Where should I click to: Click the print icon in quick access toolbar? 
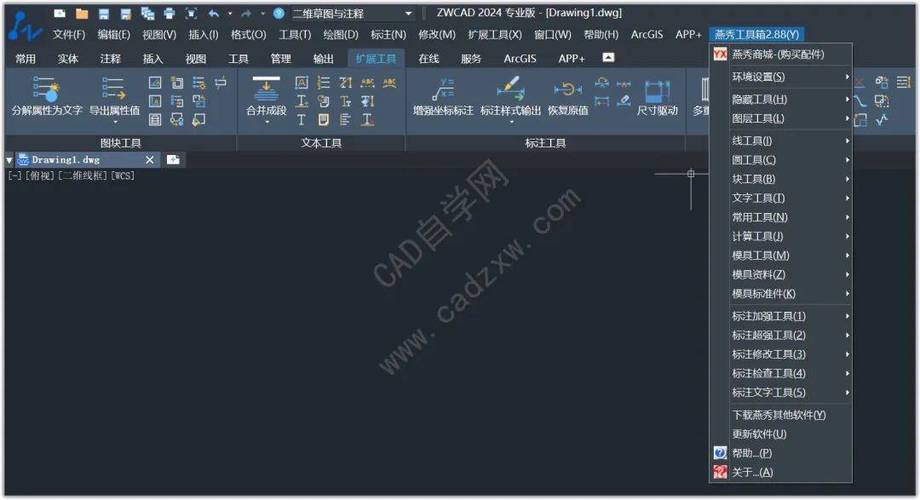(x=168, y=14)
